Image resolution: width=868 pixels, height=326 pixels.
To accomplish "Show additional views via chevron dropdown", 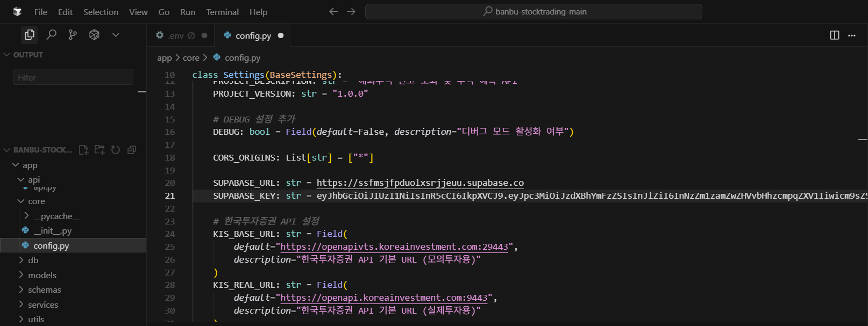I will (x=116, y=35).
